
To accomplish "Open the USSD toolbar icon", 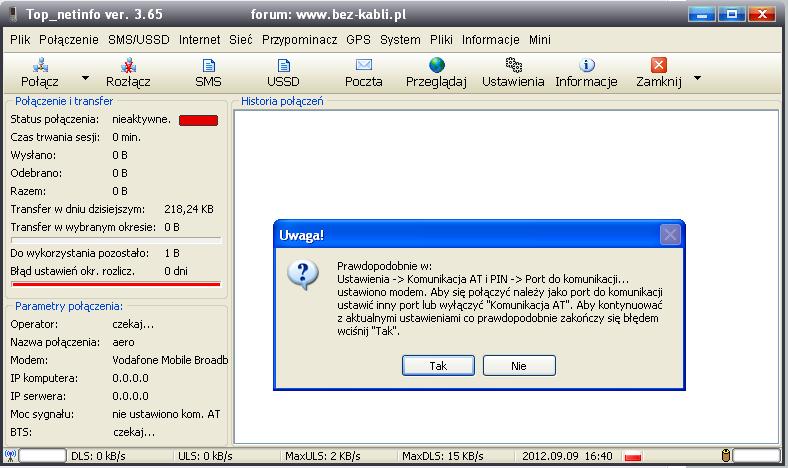I will [283, 66].
